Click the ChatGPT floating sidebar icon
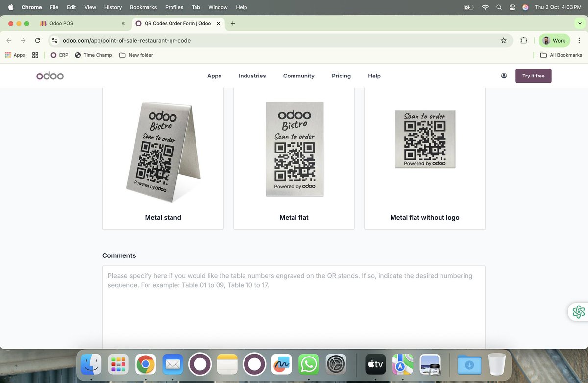This screenshot has width=588, height=383. click(x=578, y=311)
